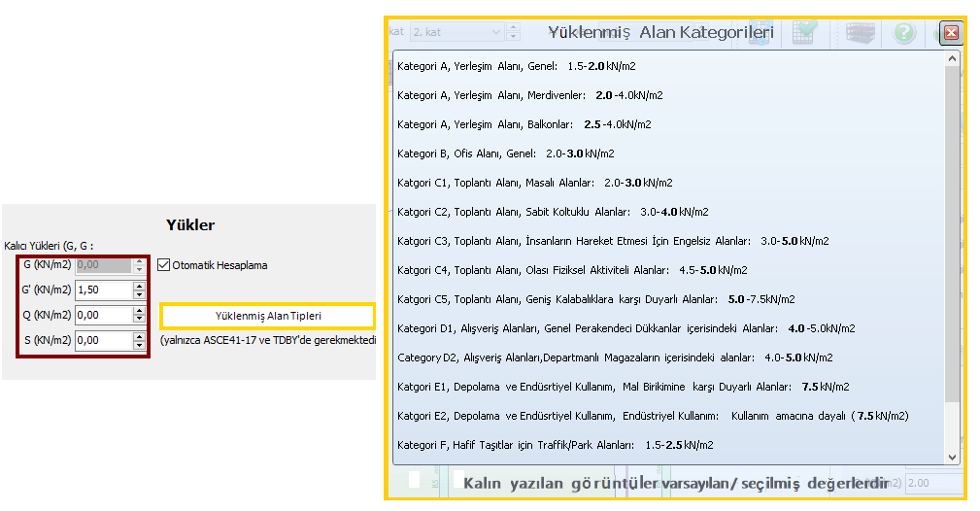
Task: Click the checklist icon with green checkmark
Action: (x=805, y=33)
